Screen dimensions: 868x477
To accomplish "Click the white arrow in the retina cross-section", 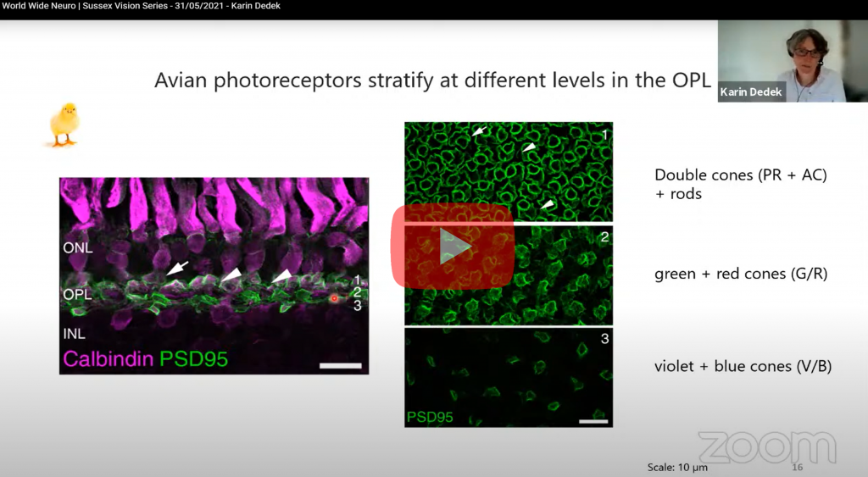I will pyautogui.click(x=175, y=269).
